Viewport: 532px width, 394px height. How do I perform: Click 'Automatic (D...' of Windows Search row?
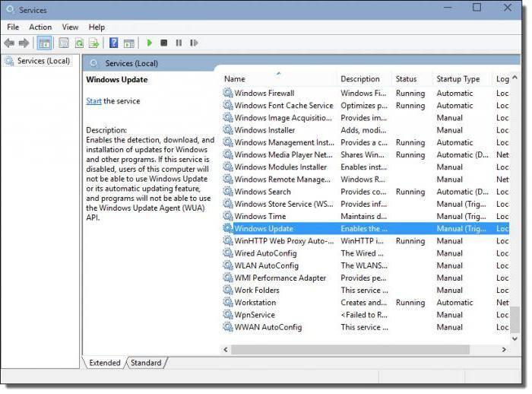tap(462, 192)
